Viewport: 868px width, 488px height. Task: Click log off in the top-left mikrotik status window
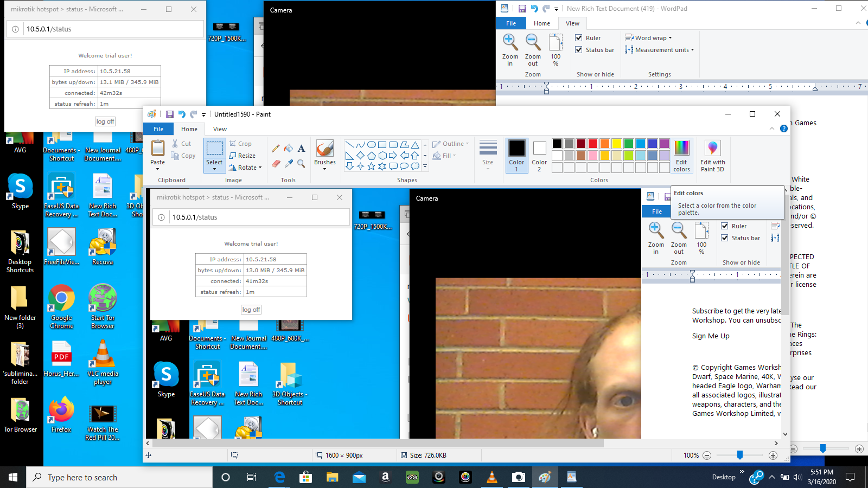105,121
